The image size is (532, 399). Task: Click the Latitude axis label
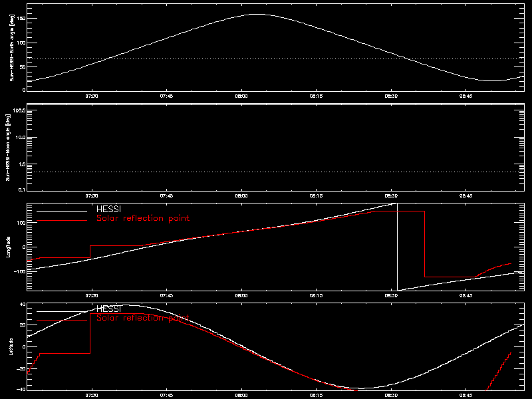point(11,346)
